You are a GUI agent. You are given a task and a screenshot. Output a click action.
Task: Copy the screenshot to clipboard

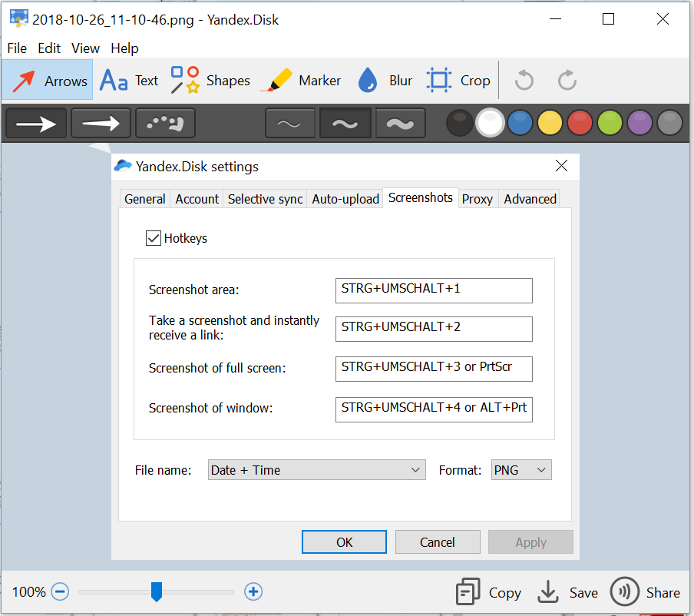[x=488, y=592]
